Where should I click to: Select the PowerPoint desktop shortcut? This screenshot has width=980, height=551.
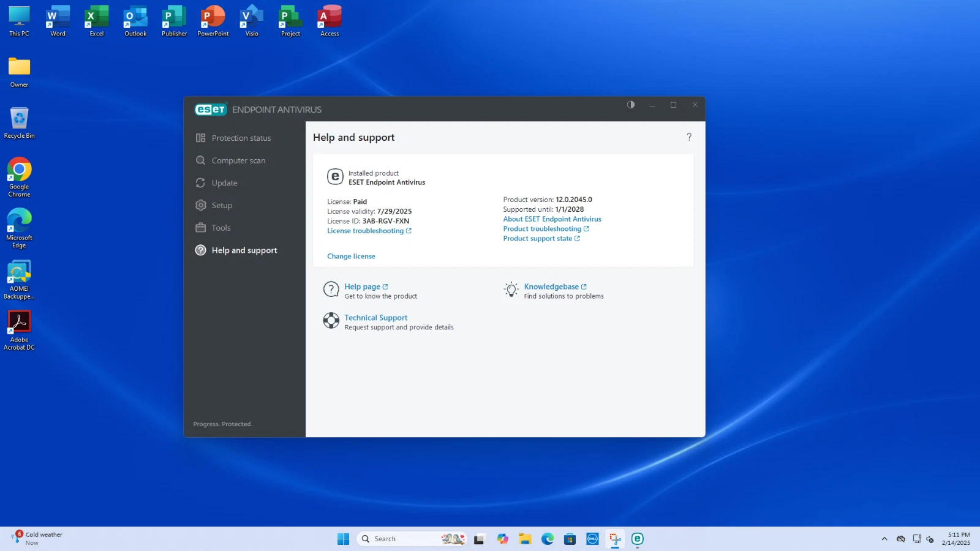pyautogui.click(x=213, y=21)
